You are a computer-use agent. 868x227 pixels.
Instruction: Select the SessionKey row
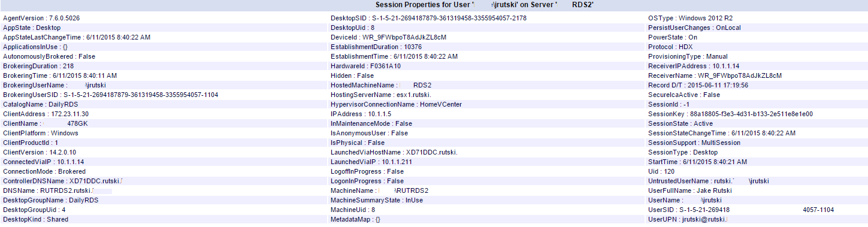pos(730,114)
